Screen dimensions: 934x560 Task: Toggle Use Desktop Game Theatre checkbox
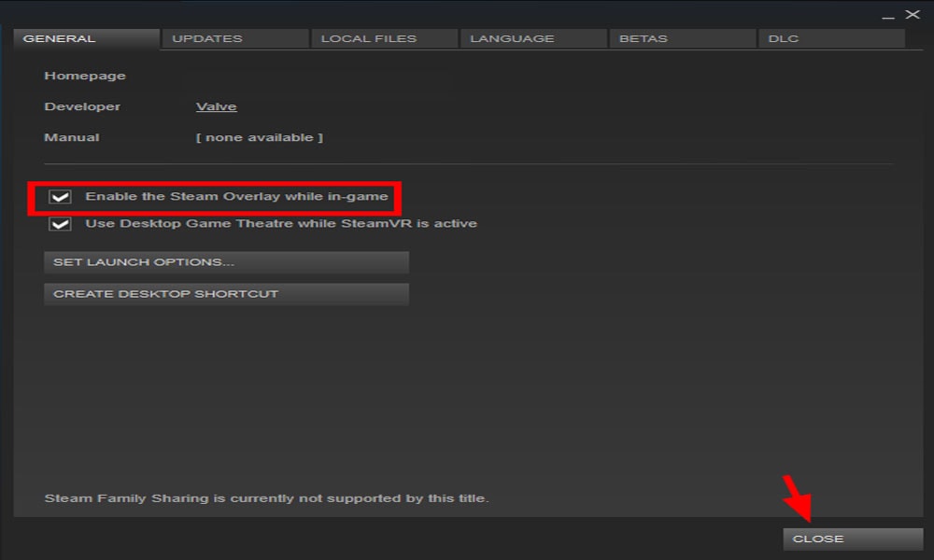click(x=60, y=224)
